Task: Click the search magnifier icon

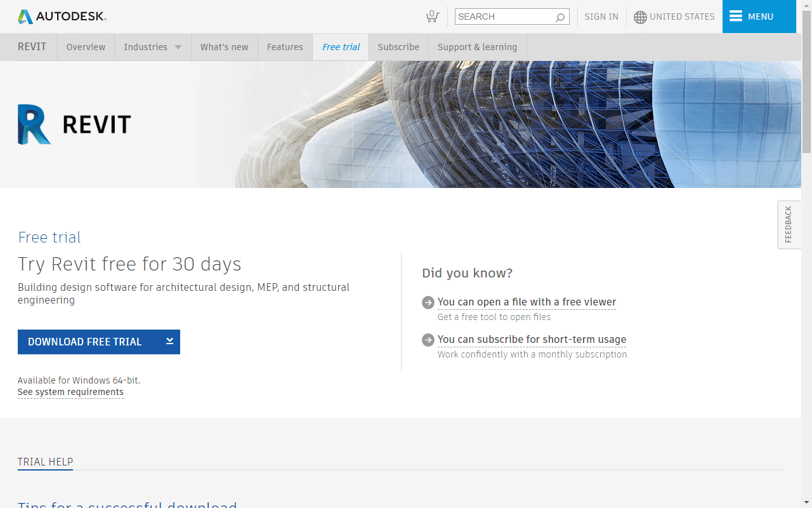Action: click(x=560, y=17)
